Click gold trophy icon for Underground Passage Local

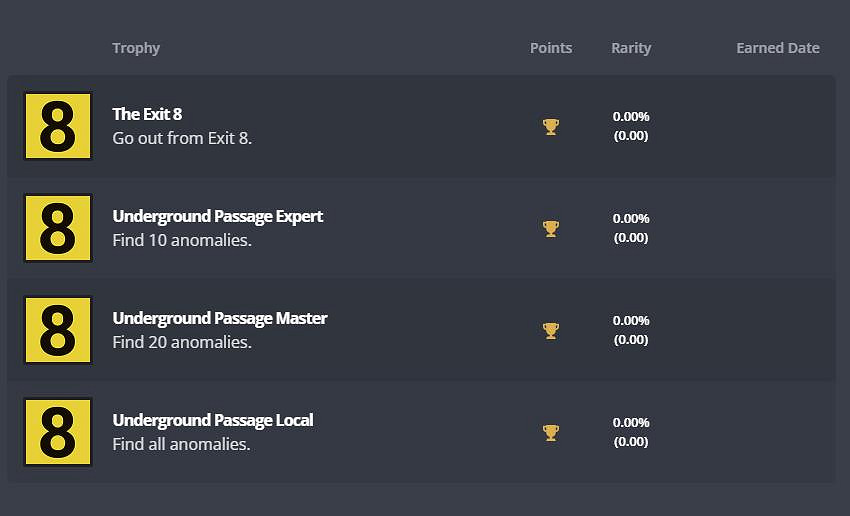click(550, 432)
